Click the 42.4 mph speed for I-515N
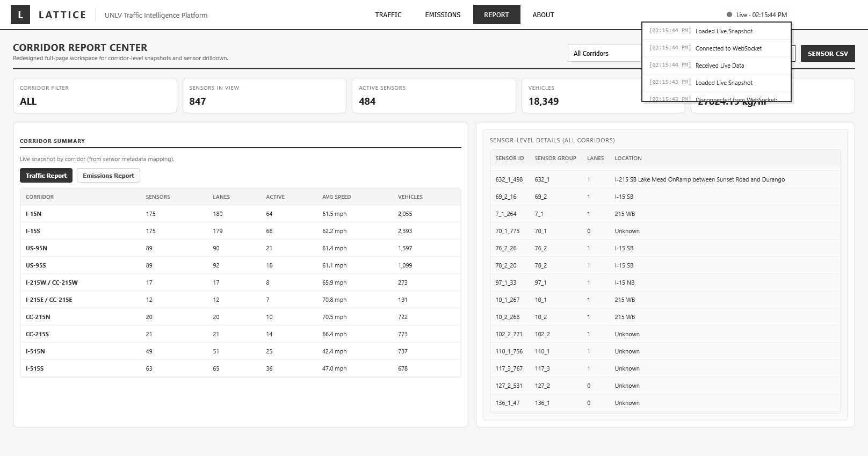868x456 pixels. pyautogui.click(x=334, y=351)
